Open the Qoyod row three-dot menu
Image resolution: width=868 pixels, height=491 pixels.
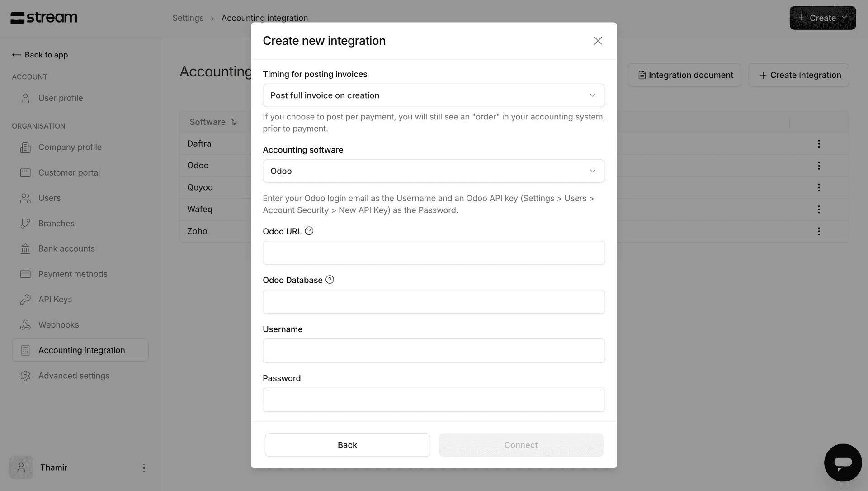[819, 187]
